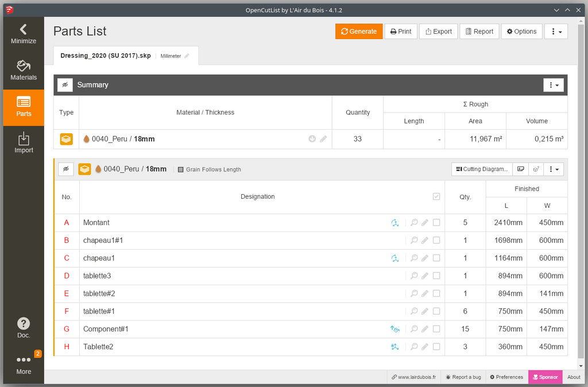Click the material color drop in Summary row

(x=86, y=139)
